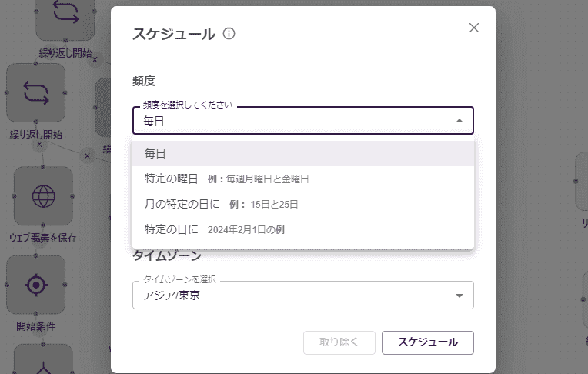Choose 月の特定の日に frequency option
The image size is (588, 374).
(x=303, y=205)
